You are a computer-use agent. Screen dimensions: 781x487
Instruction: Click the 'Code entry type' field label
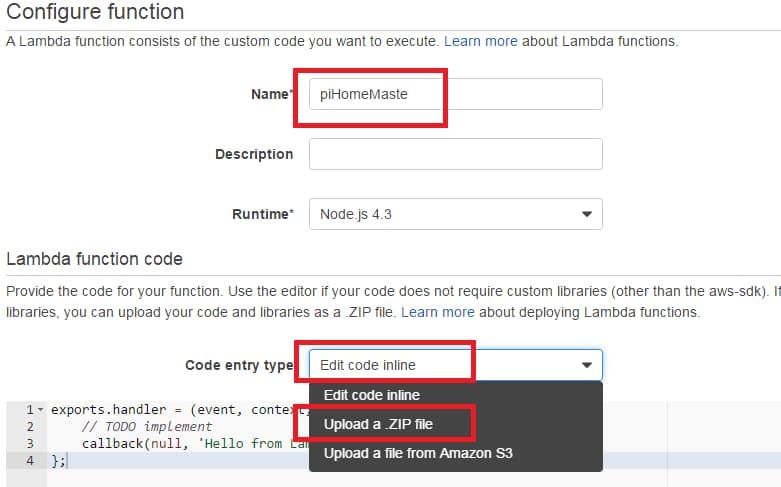coord(238,365)
